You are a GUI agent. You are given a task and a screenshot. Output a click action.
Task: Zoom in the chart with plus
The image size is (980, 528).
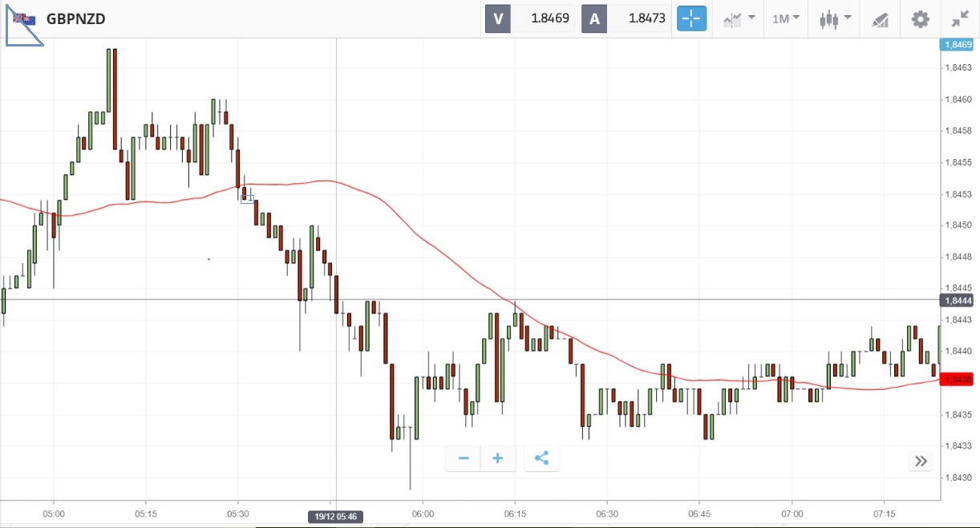point(498,458)
